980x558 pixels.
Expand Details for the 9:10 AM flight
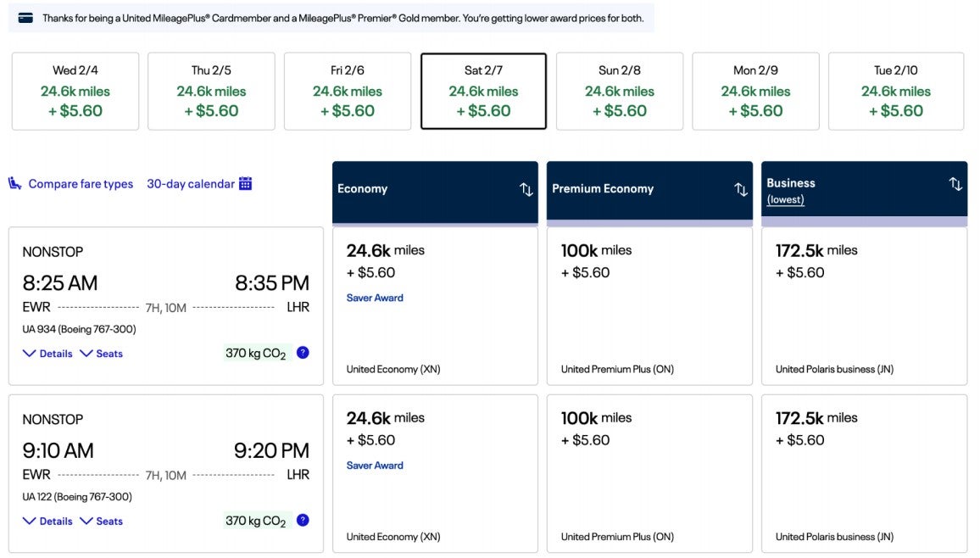pyautogui.click(x=47, y=521)
